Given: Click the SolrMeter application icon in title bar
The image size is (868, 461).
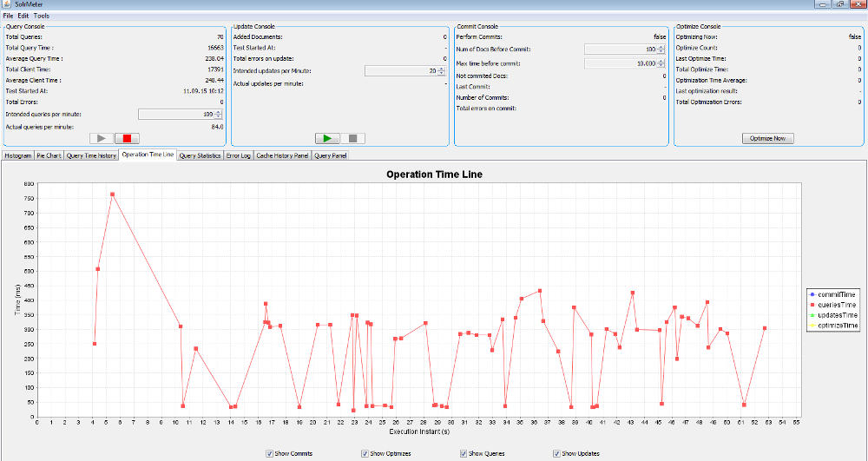Looking at the screenshot, I should point(7,4).
